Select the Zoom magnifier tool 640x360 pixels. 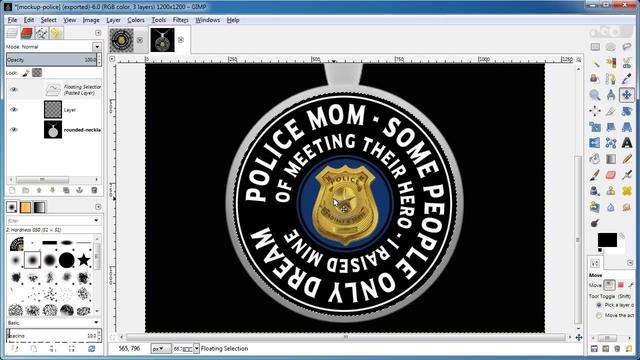pyautogui.click(x=595, y=95)
